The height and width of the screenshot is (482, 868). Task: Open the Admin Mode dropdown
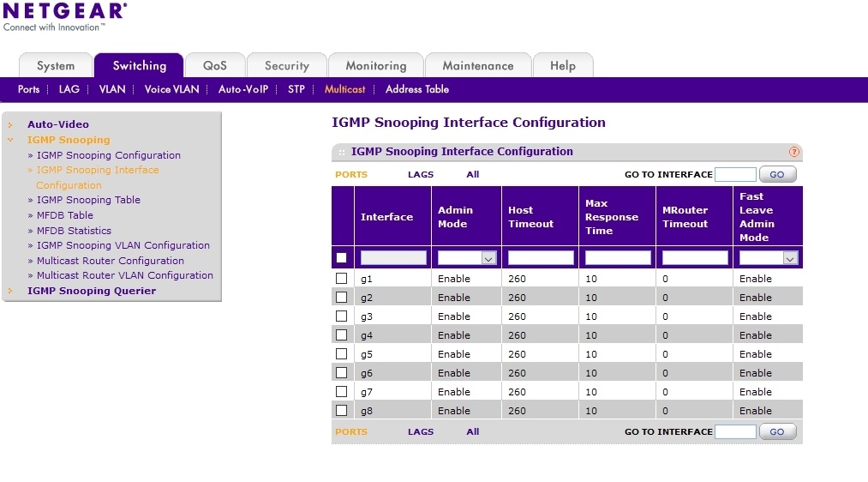(x=467, y=257)
